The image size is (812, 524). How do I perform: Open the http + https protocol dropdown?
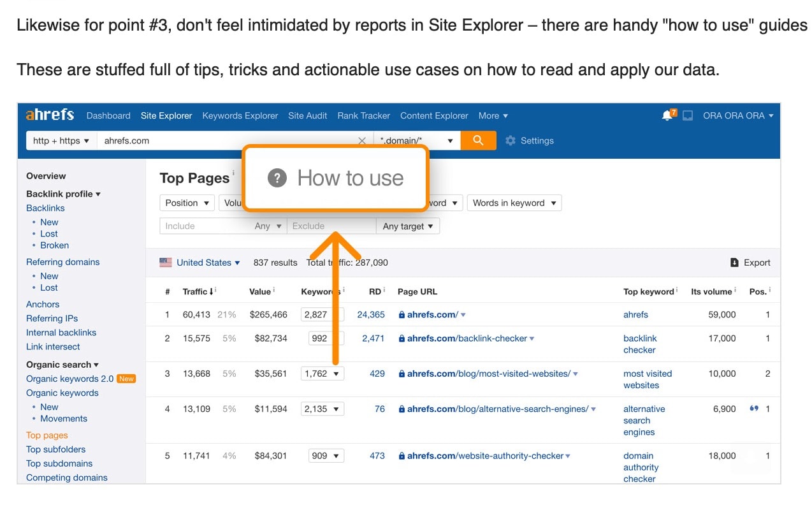pos(61,141)
